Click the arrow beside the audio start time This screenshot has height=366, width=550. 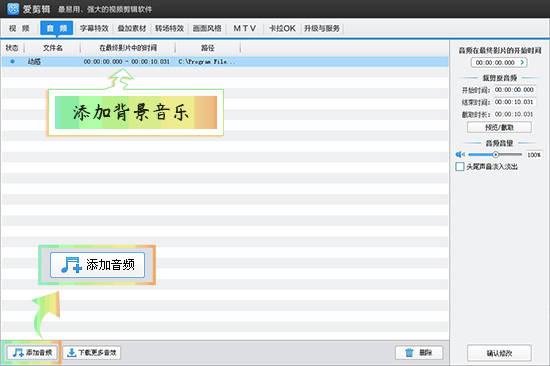[522, 62]
